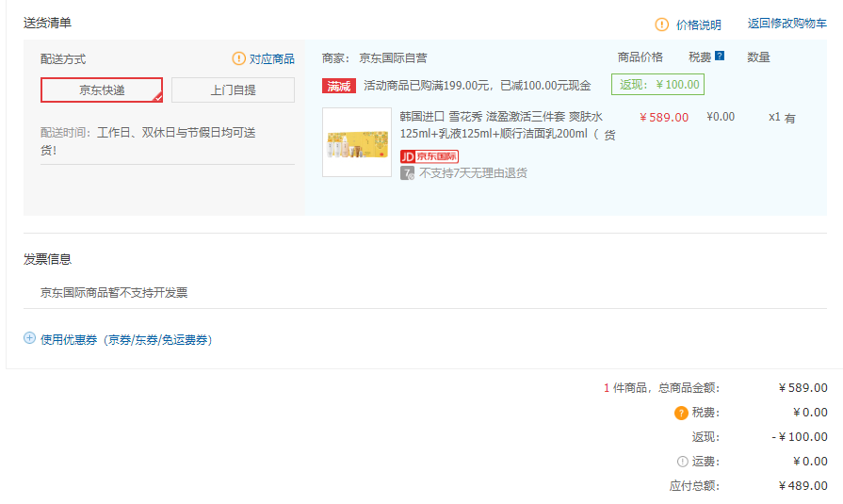This screenshot has height=504, width=843.
Task: Click the total goods amount ￥589.00 in summary
Action: pyautogui.click(x=802, y=388)
